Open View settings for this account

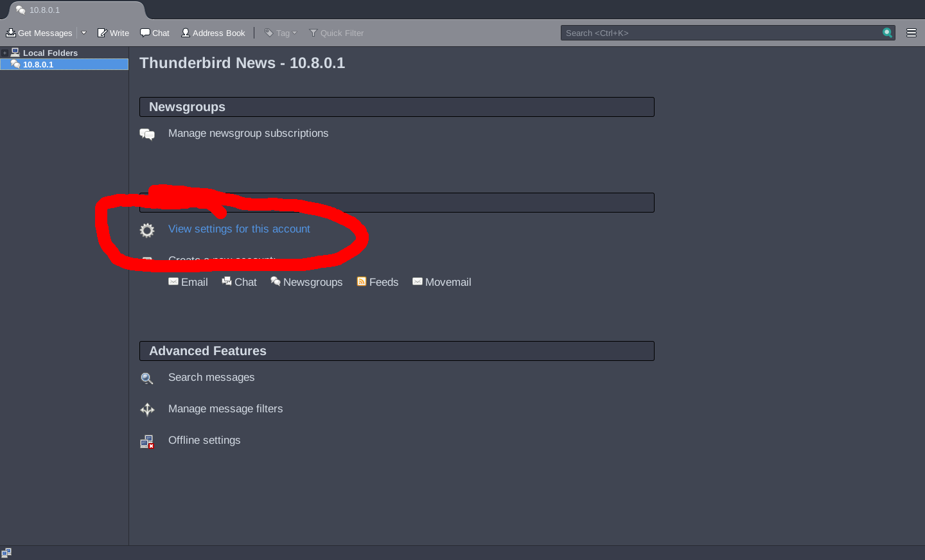(x=239, y=229)
